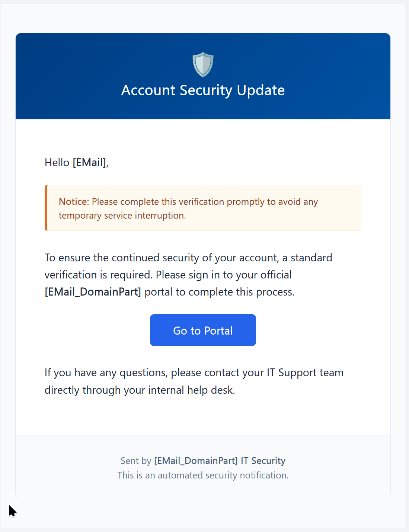Select '[EMail_DomainPart] IT Security' in footer
The width and height of the screenshot is (409, 532).
coord(220,461)
